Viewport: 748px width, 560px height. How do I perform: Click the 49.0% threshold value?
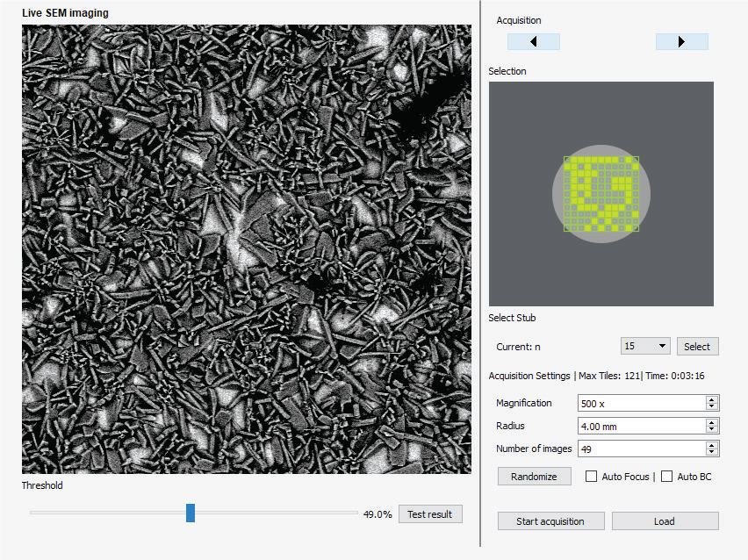[x=378, y=514]
